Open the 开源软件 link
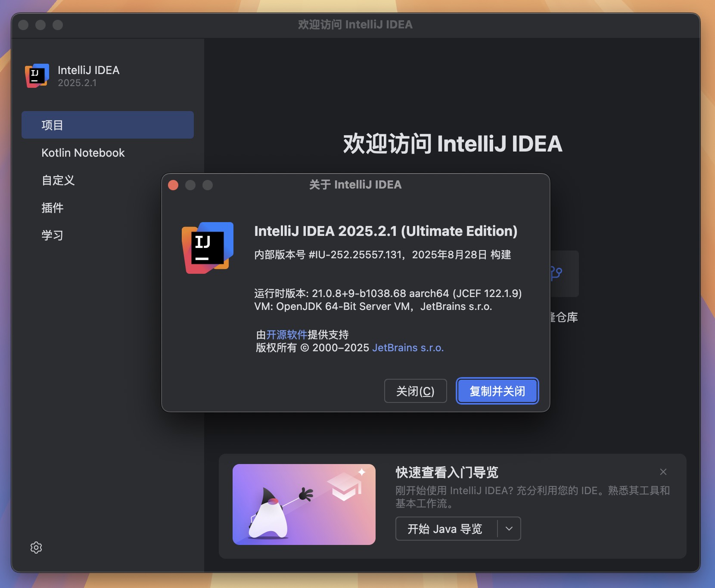Image resolution: width=715 pixels, height=588 pixels. pyautogui.click(x=286, y=334)
